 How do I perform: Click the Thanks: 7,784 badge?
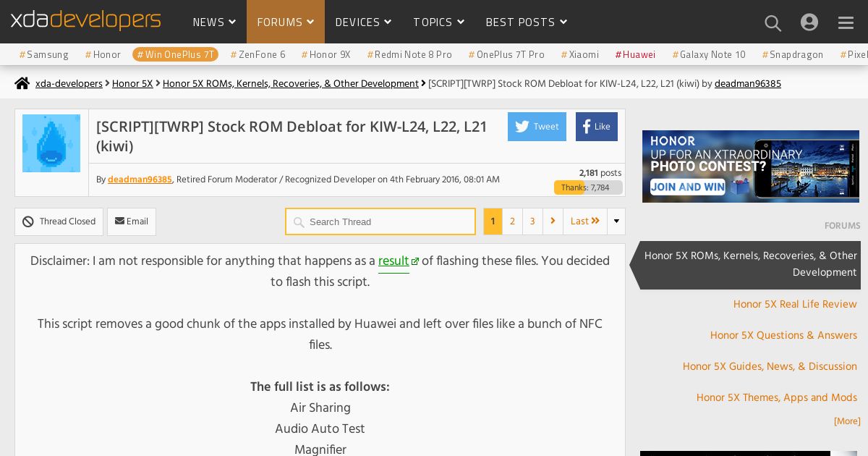click(x=588, y=187)
